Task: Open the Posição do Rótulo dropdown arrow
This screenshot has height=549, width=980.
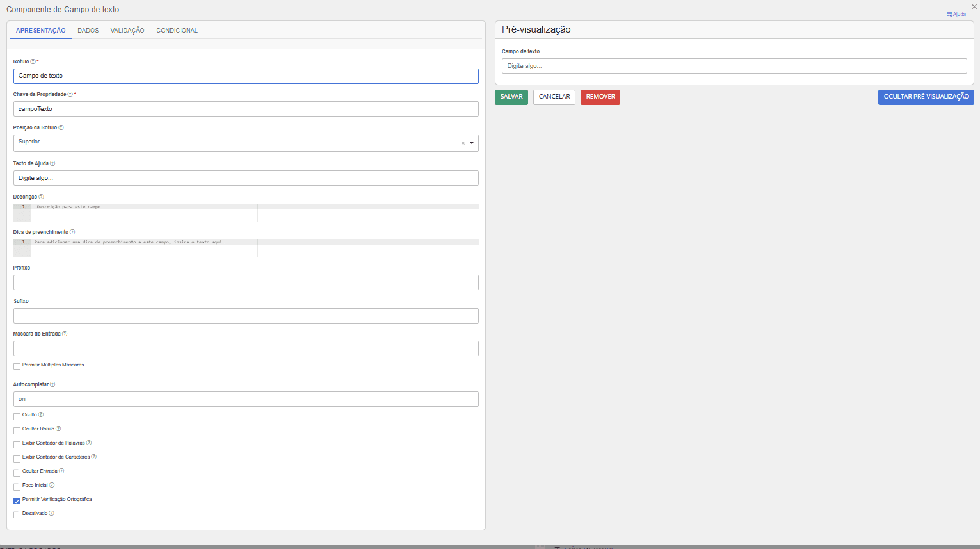Action: [472, 143]
